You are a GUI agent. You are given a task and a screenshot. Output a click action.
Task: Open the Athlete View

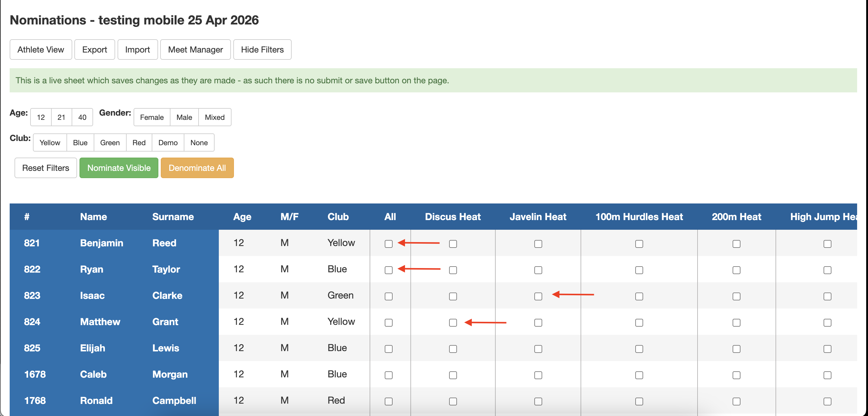[x=41, y=50]
